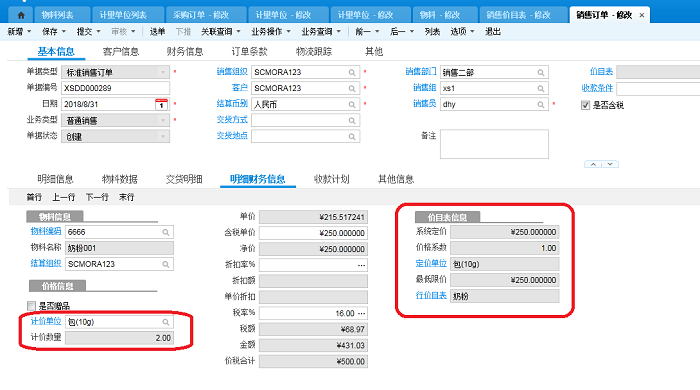This screenshot has width=700, height=390.
Task: Open 交货明细 detail tab
Action: [184, 179]
